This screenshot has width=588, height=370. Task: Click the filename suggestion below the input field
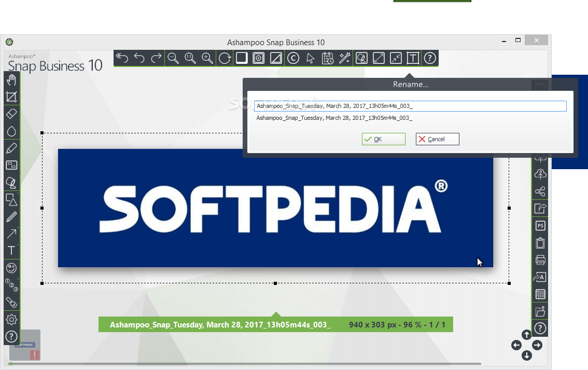(334, 118)
